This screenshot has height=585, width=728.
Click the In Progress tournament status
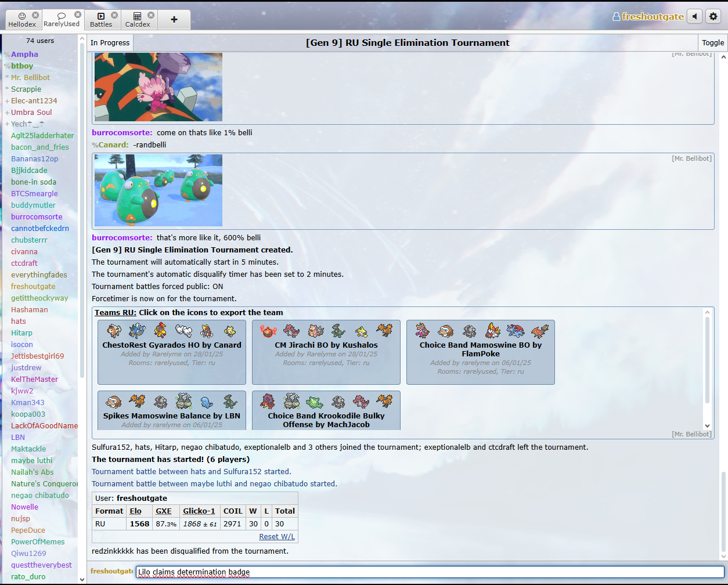[110, 42]
